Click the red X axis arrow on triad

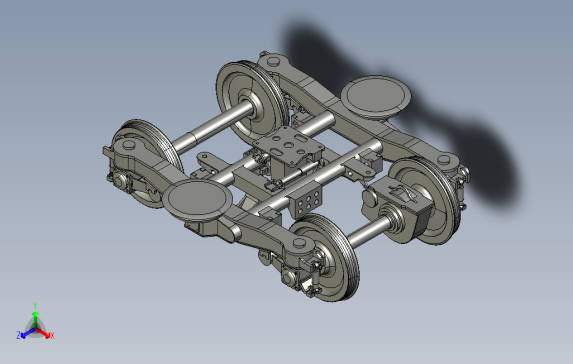pos(44,333)
